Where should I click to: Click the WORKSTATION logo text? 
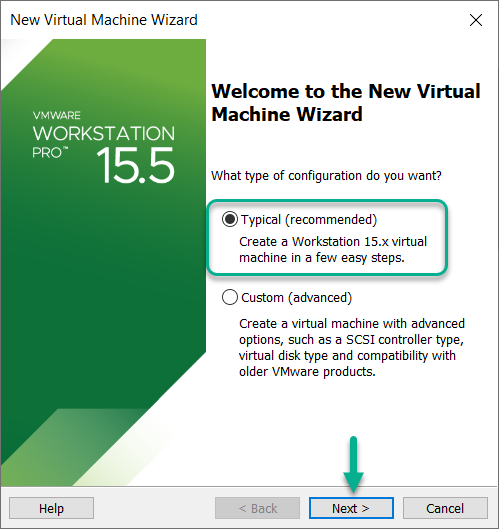click(x=104, y=133)
